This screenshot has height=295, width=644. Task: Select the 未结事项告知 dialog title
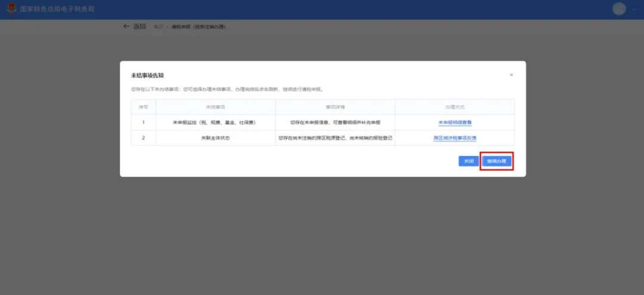(147, 75)
